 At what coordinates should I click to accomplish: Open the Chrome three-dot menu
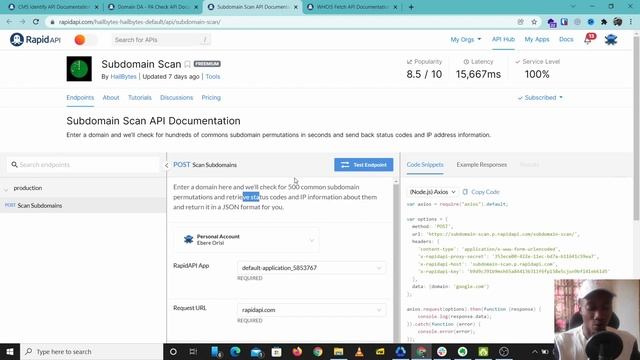point(631,22)
